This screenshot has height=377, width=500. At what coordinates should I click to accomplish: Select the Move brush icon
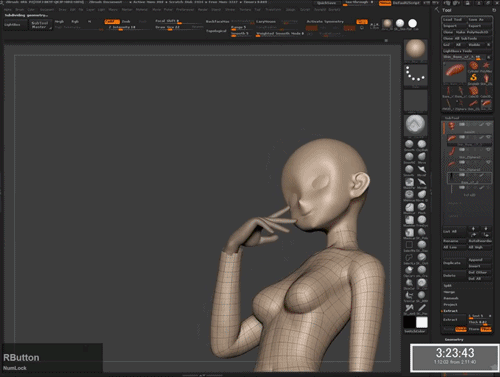pos(422,156)
